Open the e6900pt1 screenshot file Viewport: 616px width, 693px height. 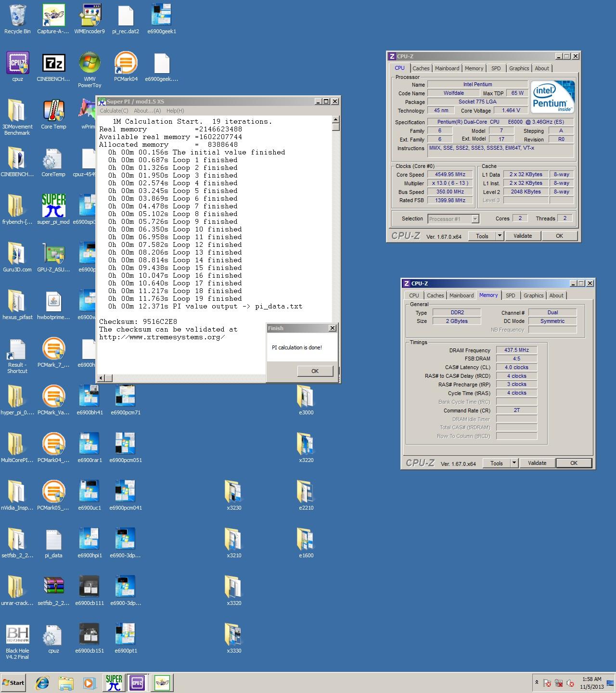tap(126, 639)
